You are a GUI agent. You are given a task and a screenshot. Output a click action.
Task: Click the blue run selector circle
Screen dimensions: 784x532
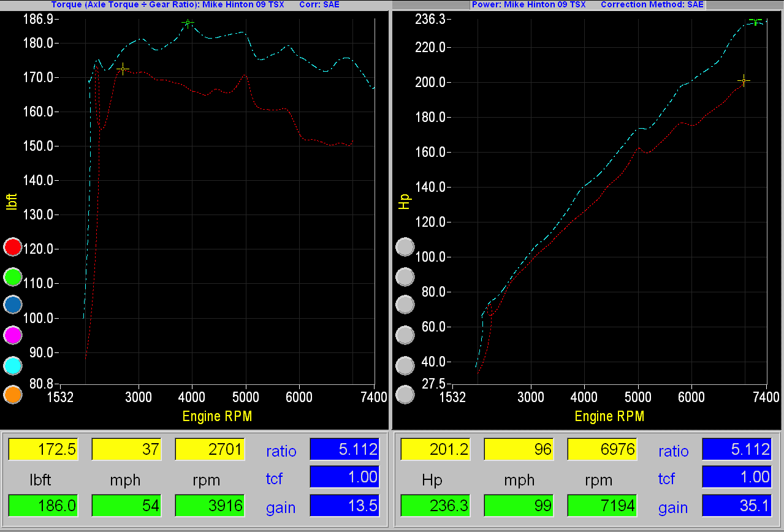(12, 305)
